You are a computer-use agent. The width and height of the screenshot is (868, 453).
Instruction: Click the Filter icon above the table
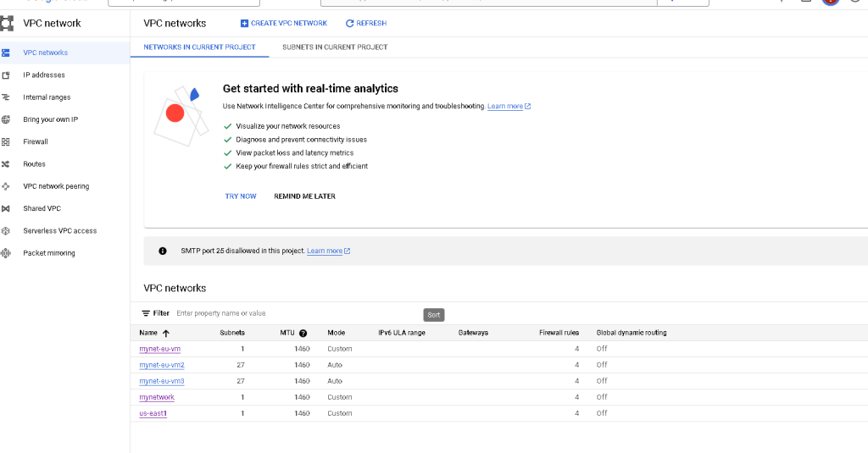click(146, 313)
